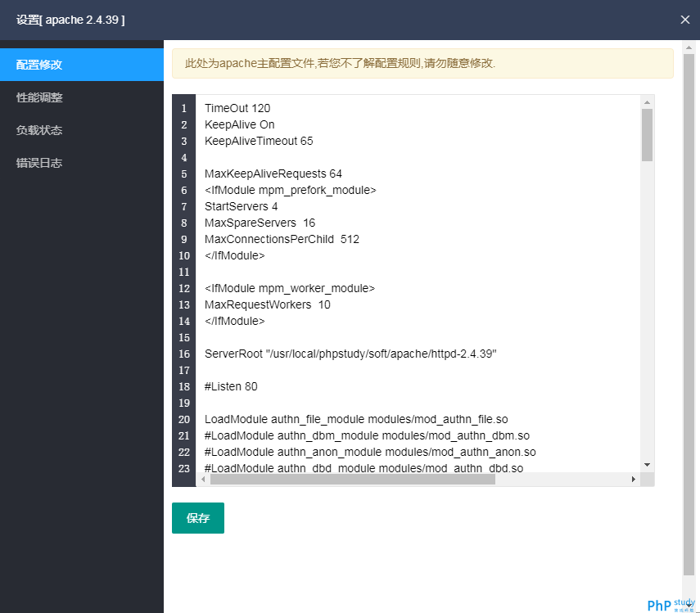The width and height of the screenshot is (700, 613).
Task: Close the apache 2.4.39 settings dialog
Action: pyautogui.click(x=684, y=20)
